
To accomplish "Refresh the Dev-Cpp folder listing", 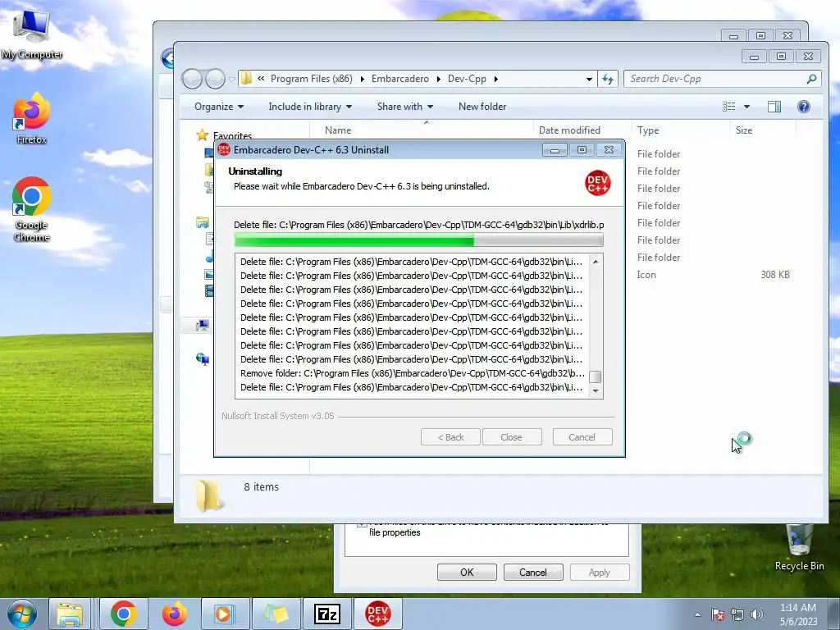I will point(608,79).
